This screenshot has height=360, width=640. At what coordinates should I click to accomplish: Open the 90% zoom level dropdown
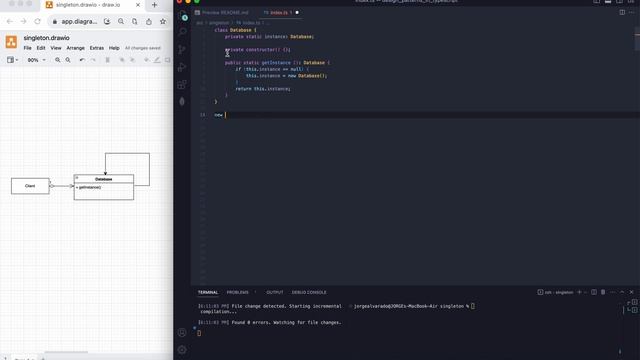click(36, 60)
